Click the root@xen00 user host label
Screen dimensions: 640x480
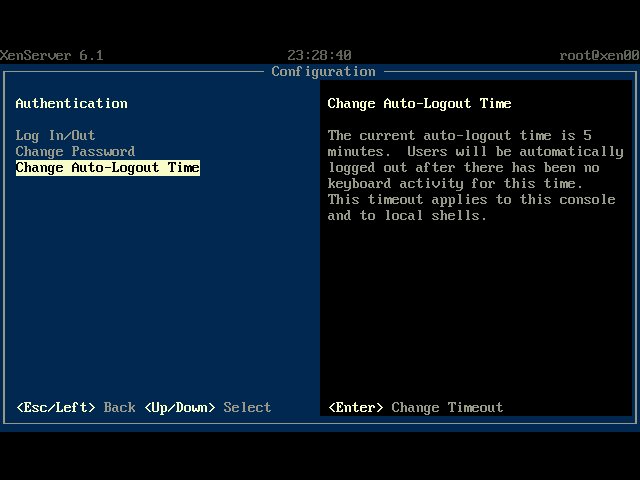(x=599, y=55)
